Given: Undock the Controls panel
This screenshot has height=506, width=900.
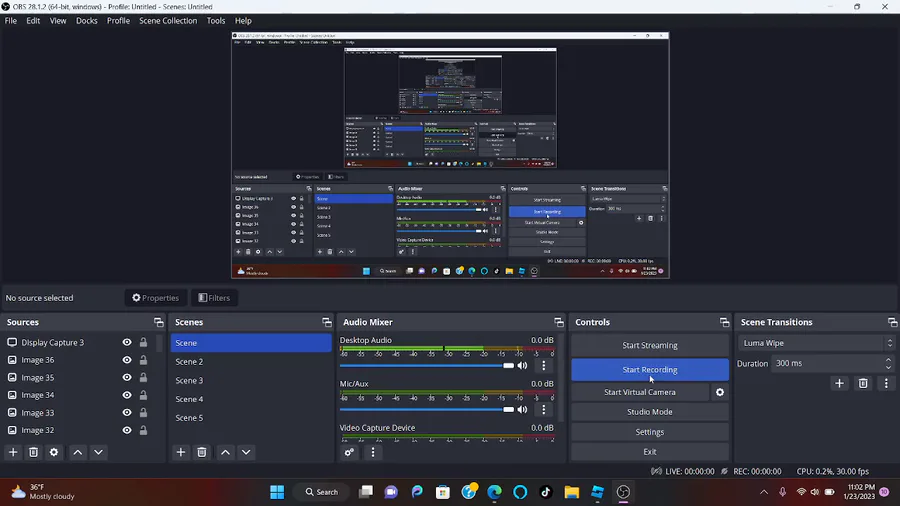Looking at the screenshot, I should tap(724, 322).
